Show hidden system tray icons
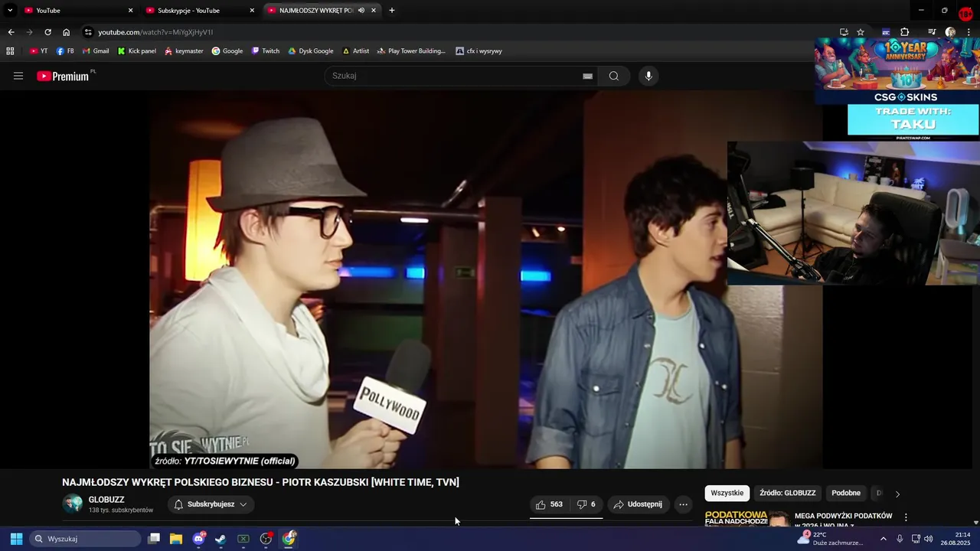 pyautogui.click(x=883, y=539)
